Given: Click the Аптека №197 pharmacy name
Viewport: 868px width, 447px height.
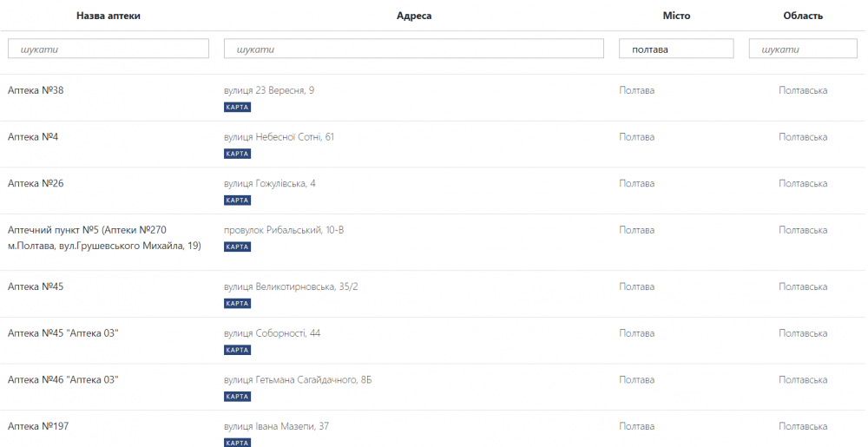Looking at the screenshot, I should [38, 426].
